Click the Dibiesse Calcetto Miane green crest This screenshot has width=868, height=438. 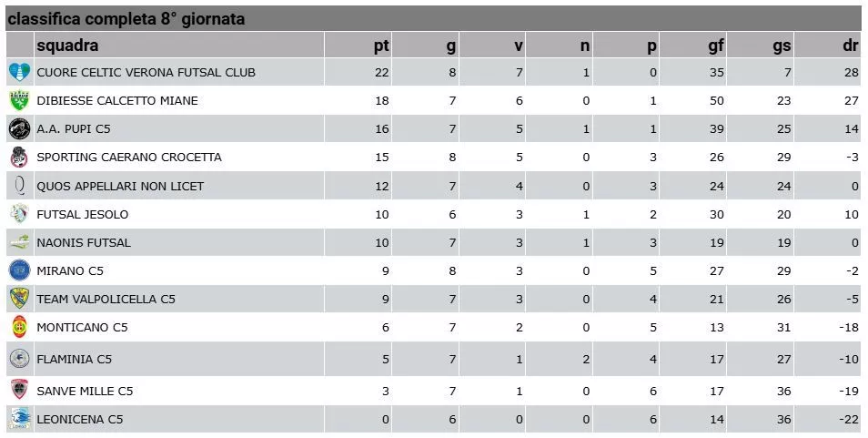tap(20, 100)
